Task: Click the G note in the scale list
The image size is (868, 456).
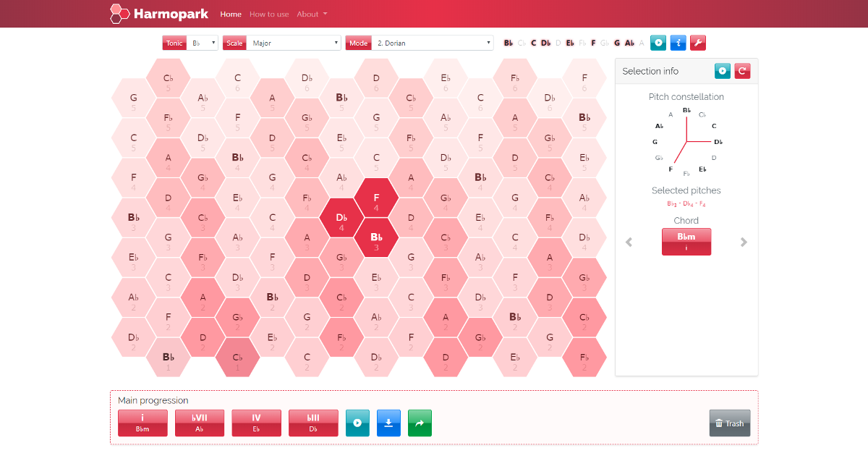Action: tap(617, 43)
